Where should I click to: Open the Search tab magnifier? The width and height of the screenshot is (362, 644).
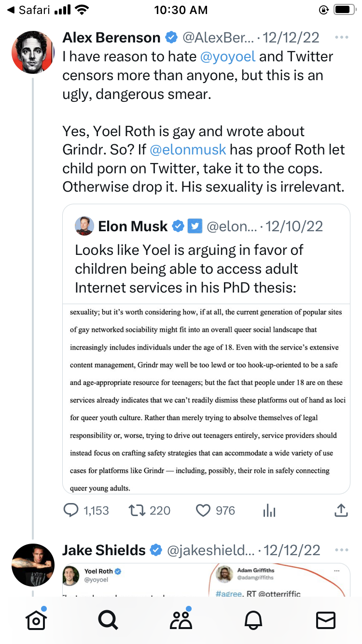108,620
